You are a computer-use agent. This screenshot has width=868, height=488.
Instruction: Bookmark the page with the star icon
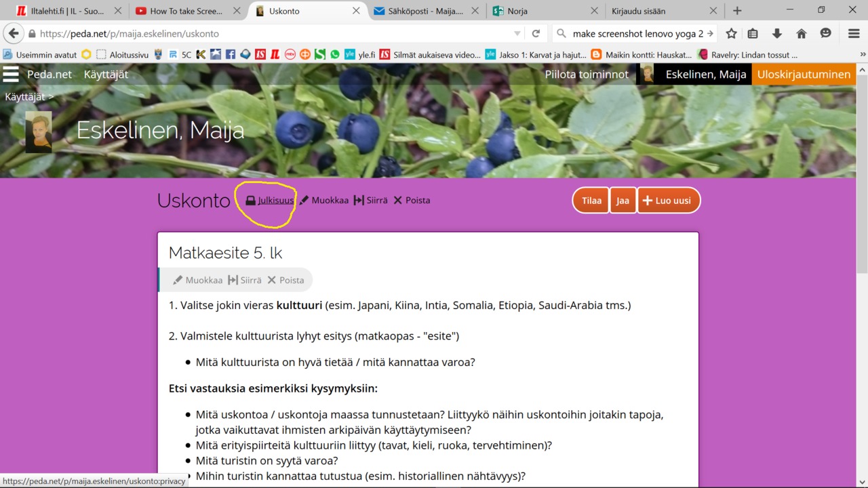tap(730, 33)
